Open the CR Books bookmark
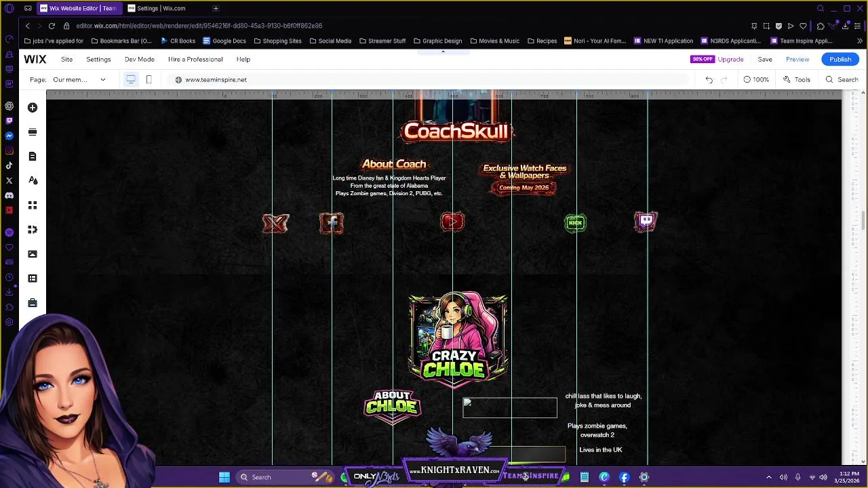The width and height of the screenshot is (868, 488). [x=178, y=41]
